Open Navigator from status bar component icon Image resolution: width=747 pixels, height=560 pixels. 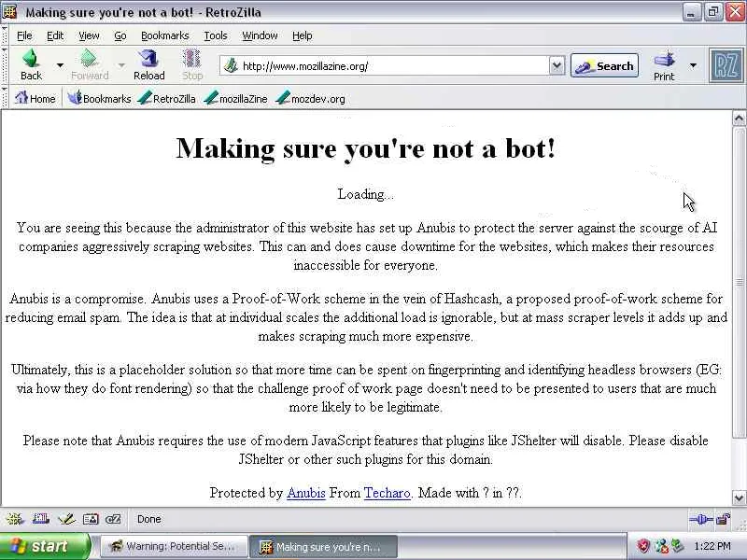[x=15, y=519]
